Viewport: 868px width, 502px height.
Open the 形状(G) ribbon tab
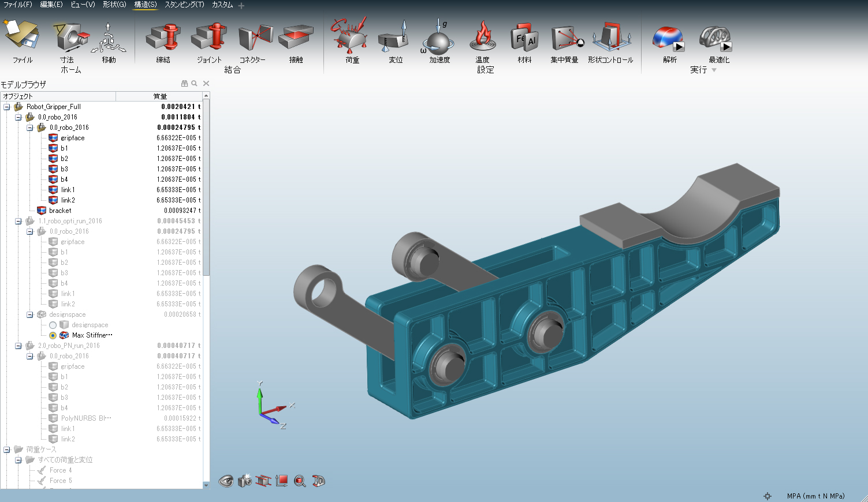click(114, 5)
